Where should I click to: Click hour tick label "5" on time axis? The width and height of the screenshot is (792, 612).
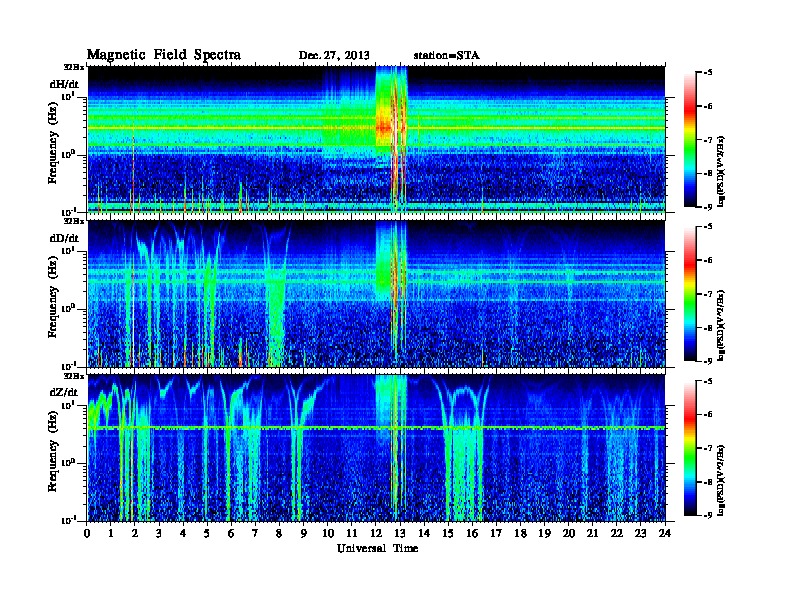[x=208, y=533]
